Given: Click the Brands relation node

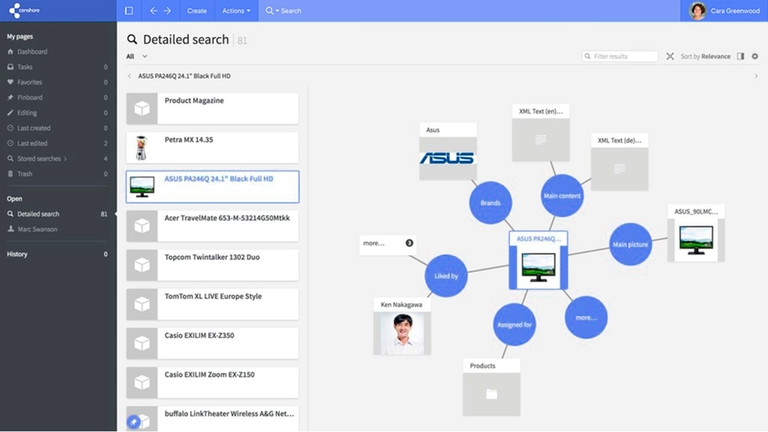Looking at the screenshot, I should point(490,203).
